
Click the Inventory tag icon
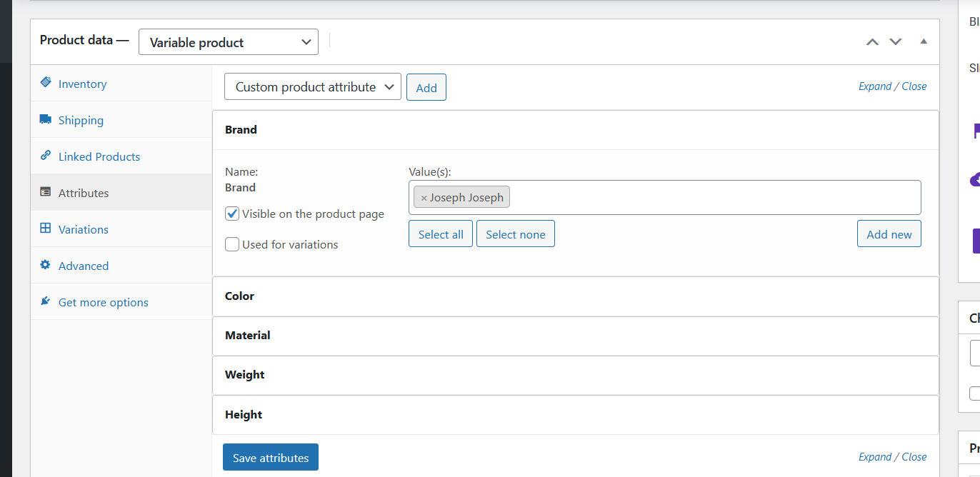tap(46, 83)
